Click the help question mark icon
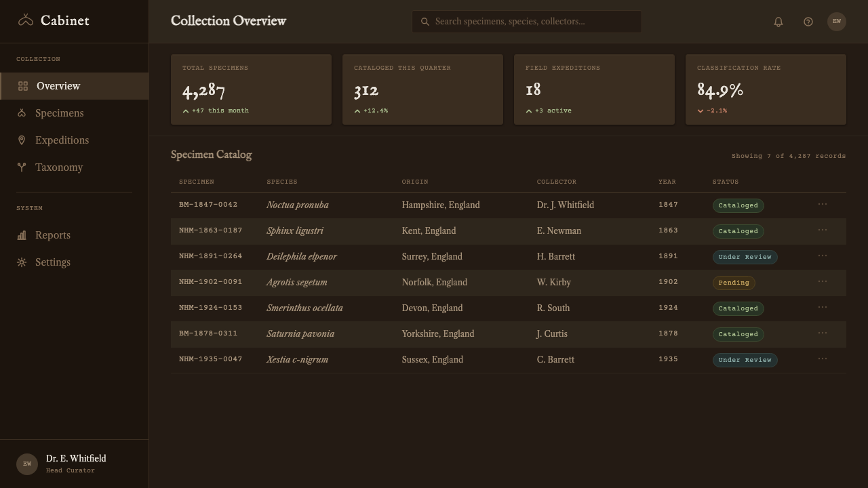The image size is (868, 488). pos(808,22)
